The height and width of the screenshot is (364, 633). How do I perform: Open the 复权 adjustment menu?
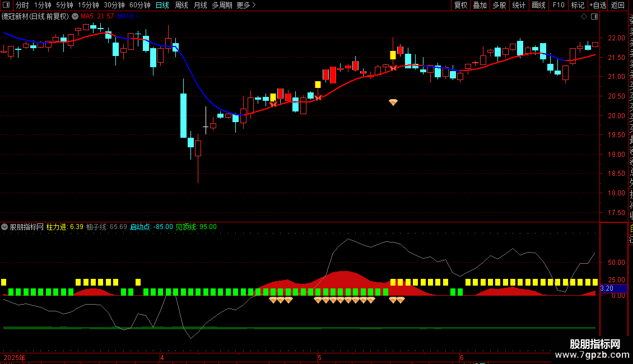[460, 5]
